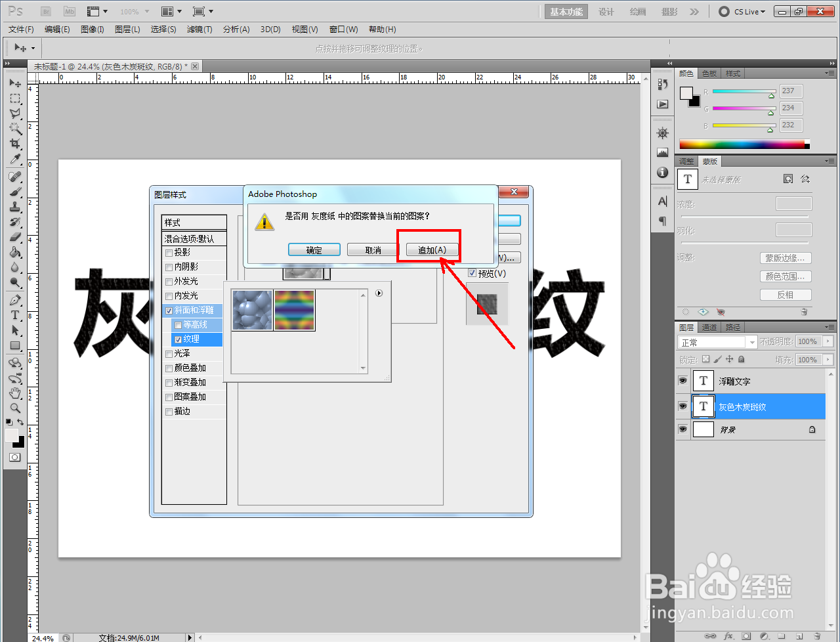Expand the workspace chevron list
This screenshot has height=642, width=840.
tap(694, 12)
